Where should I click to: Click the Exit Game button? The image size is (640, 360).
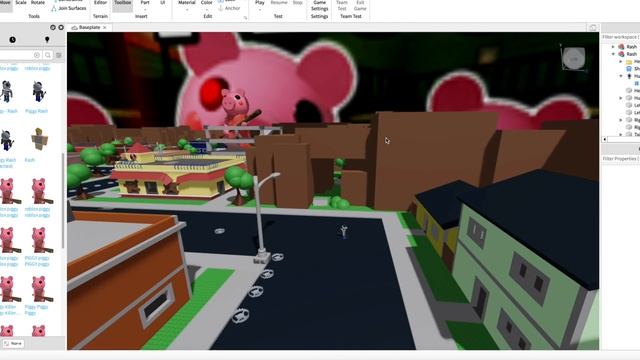click(360, 6)
